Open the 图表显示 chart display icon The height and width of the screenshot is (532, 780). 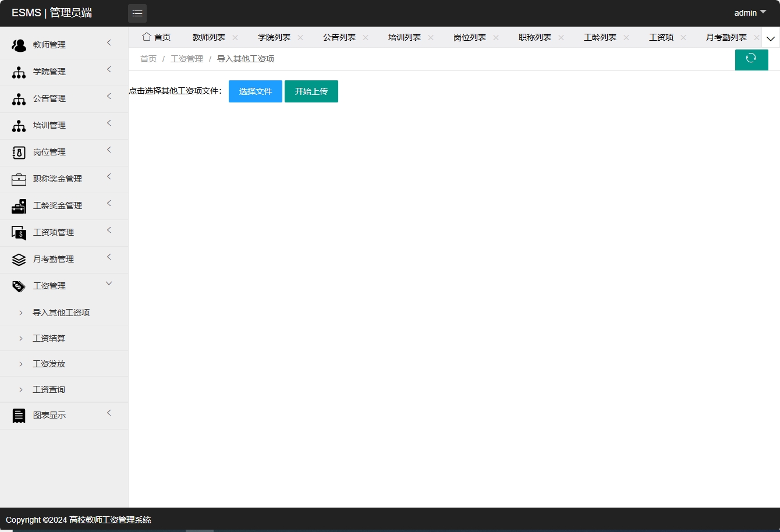point(18,415)
